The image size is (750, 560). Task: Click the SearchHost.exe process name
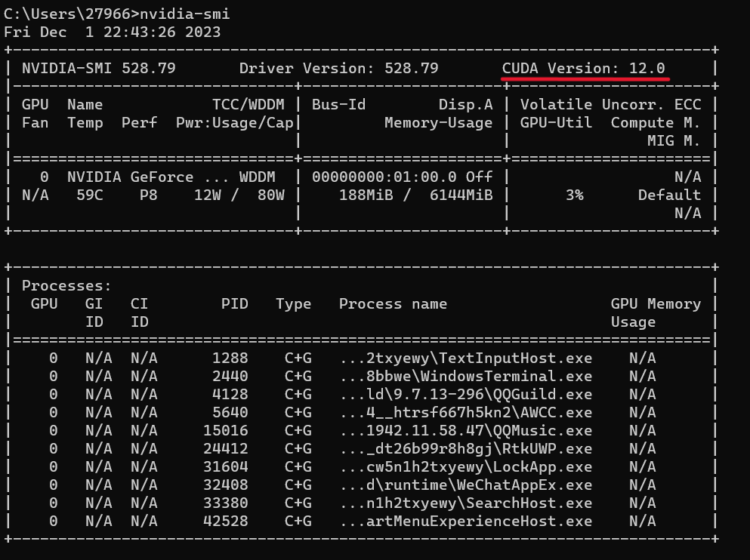point(466,503)
